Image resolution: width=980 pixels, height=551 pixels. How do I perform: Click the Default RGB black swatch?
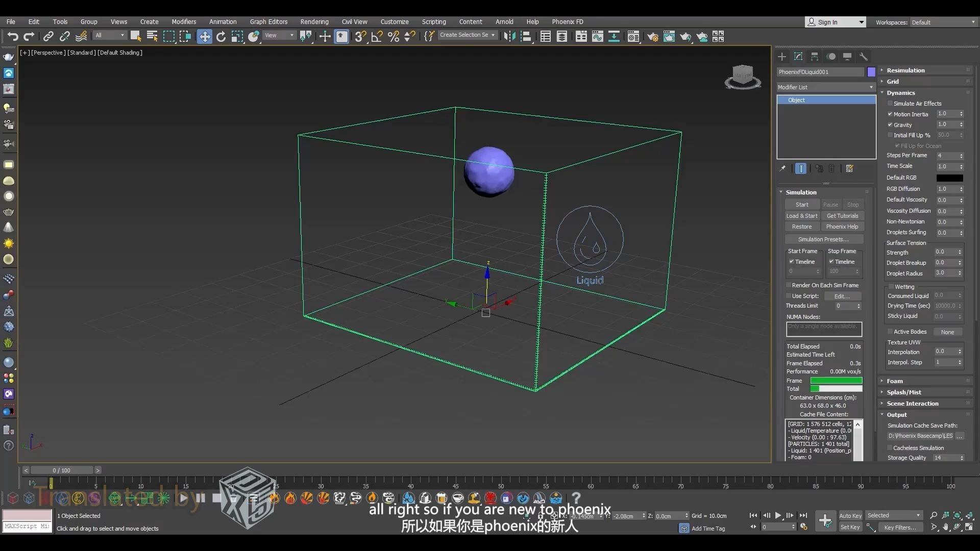(x=949, y=178)
